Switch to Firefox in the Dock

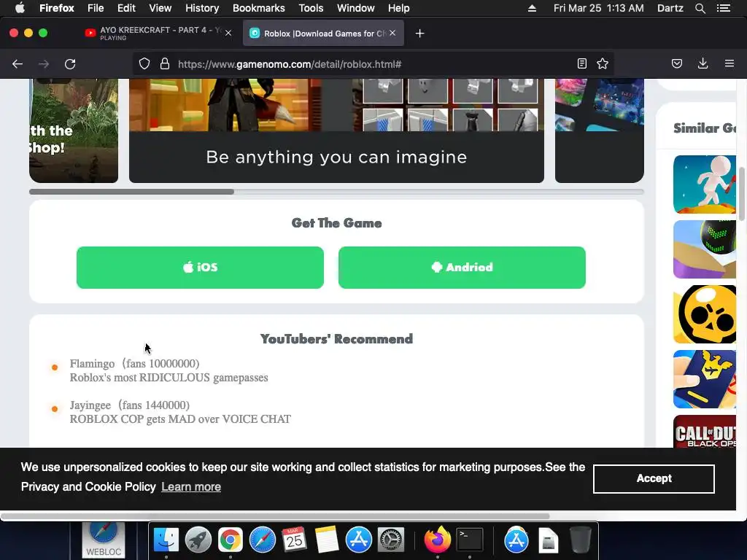click(x=438, y=540)
